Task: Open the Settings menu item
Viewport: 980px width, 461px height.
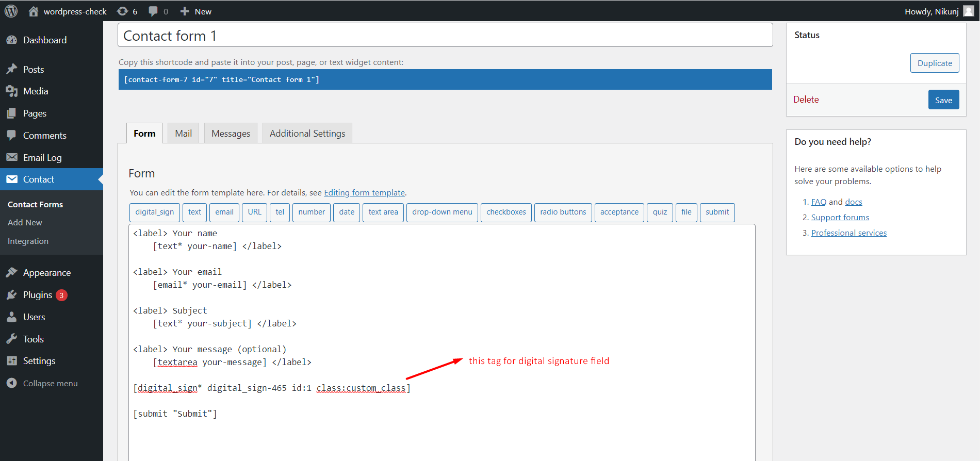Action: [x=52, y=361]
